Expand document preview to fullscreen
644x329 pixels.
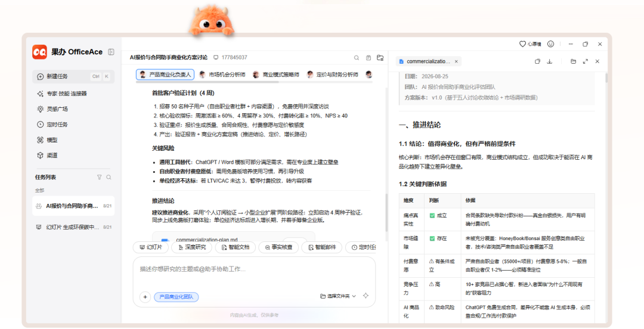point(586,61)
